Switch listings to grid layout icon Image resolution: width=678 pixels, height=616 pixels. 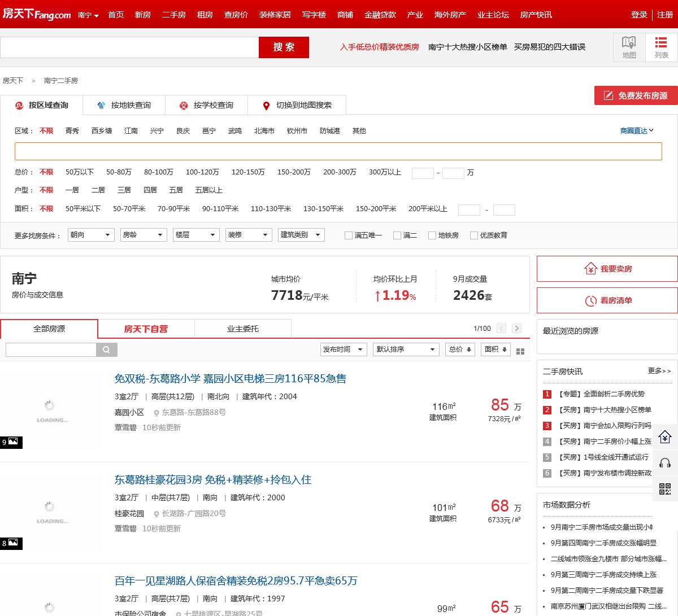(x=520, y=351)
